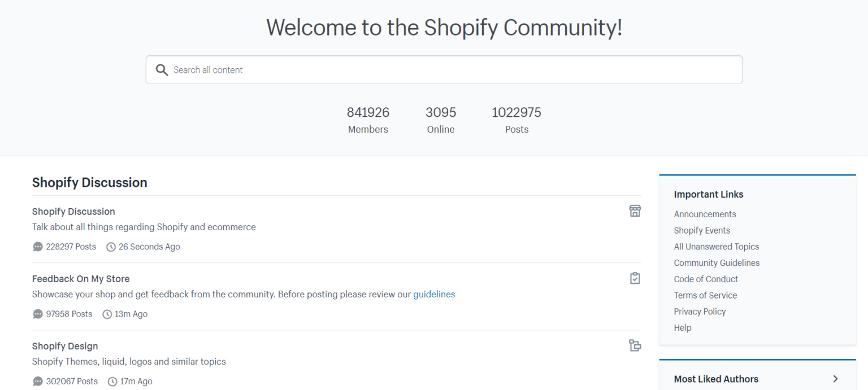Click the clock icon beside 26 Seconds Ago
868x390 pixels.
point(111,247)
